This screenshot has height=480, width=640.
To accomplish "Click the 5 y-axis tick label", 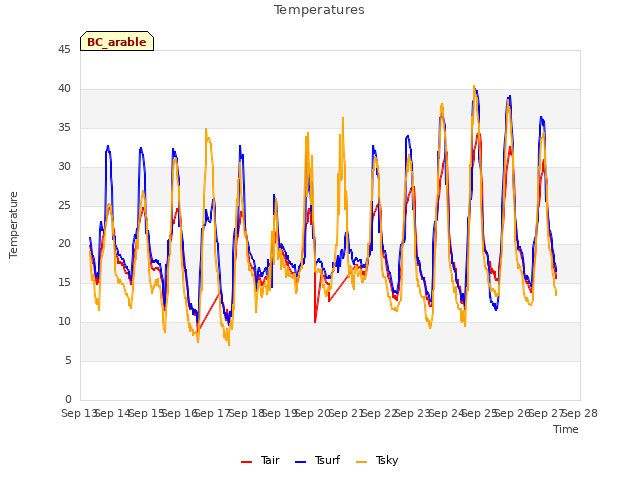I will click(68, 360).
